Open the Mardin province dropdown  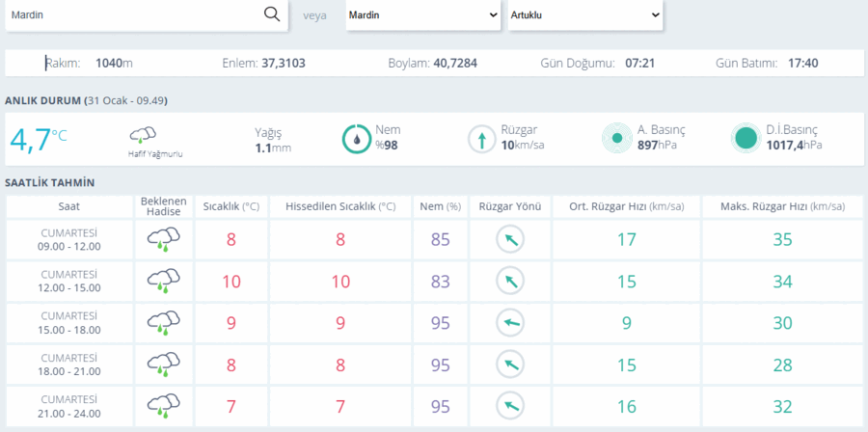(423, 15)
